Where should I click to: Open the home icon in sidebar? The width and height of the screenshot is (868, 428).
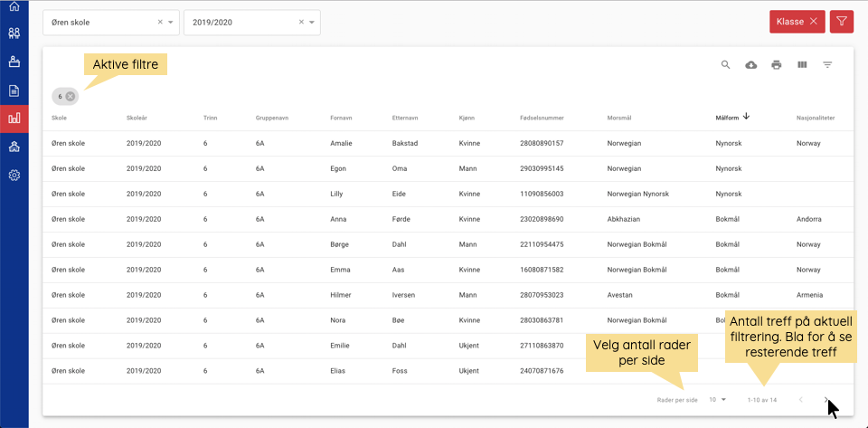click(x=14, y=6)
